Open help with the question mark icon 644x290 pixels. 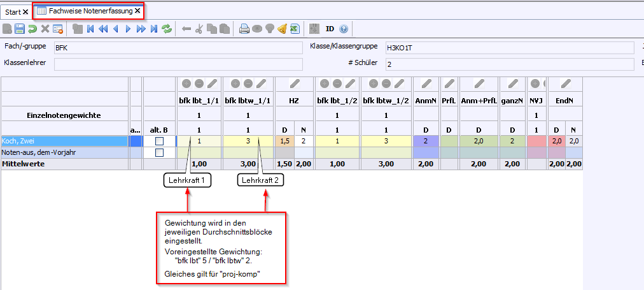[344, 29]
